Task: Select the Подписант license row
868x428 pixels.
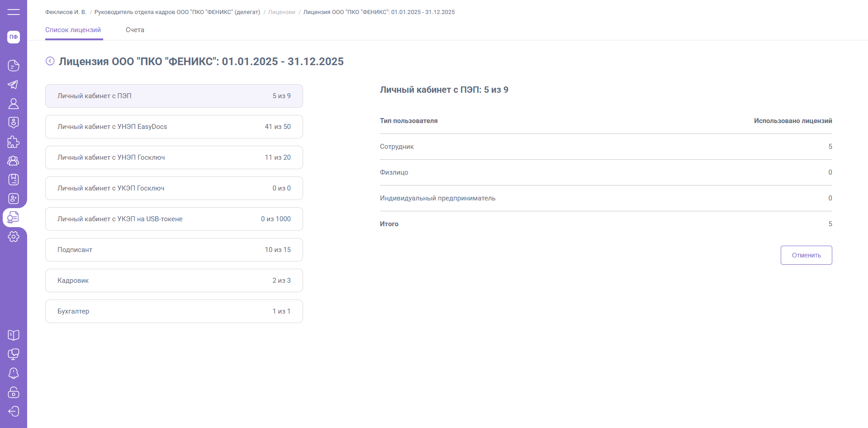Action: 174,250
